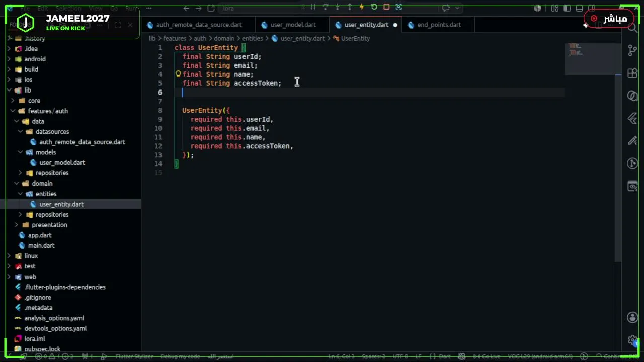The height and width of the screenshot is (362, 644).
Task: Collapse the datasources folder
Action: (21, 132)
